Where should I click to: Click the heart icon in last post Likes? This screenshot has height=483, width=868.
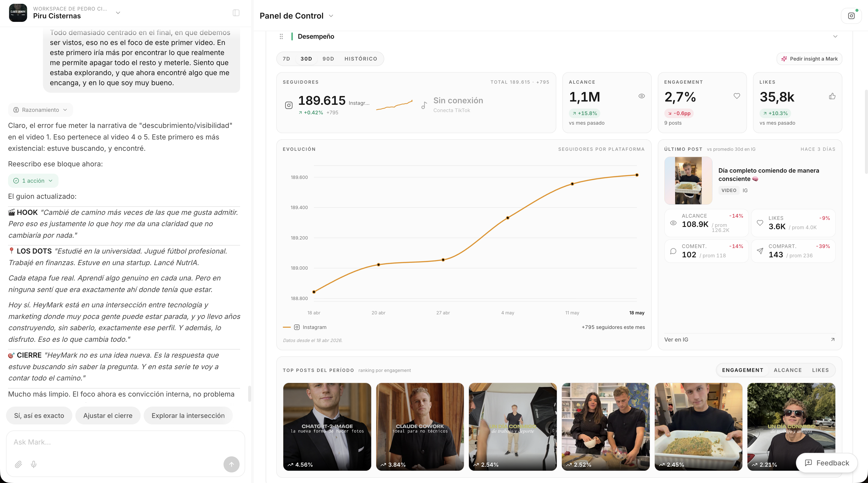point(760,223)
